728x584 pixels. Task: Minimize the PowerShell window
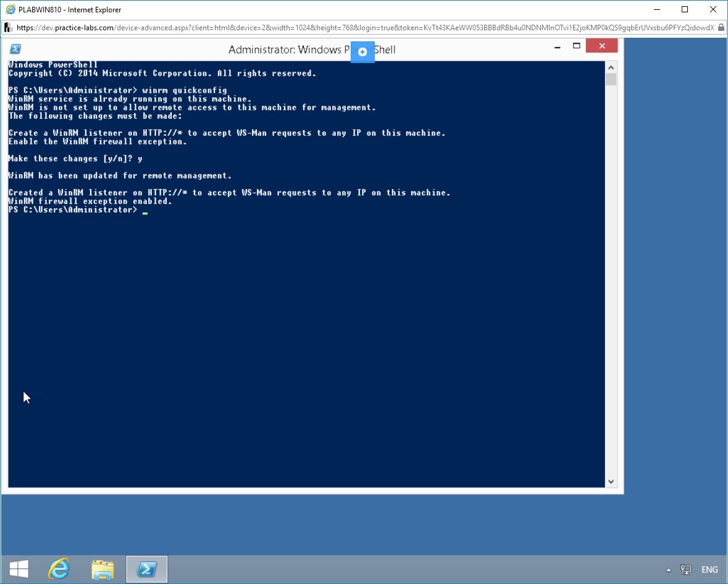(x=557, y=46)
